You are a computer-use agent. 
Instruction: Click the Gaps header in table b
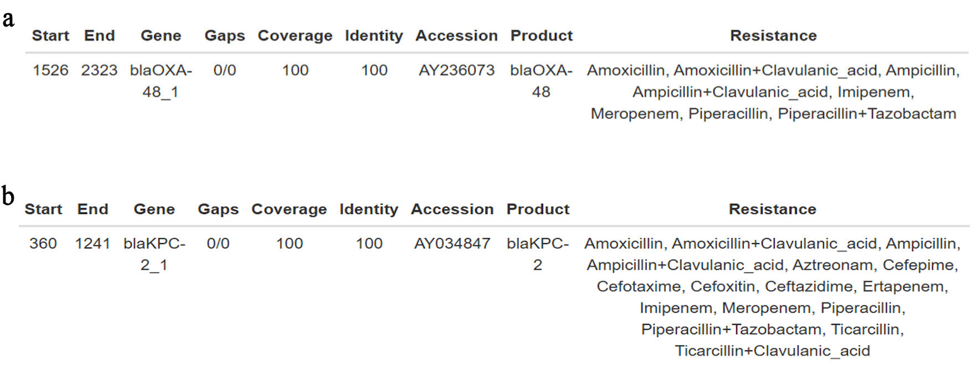pos(218,209)
